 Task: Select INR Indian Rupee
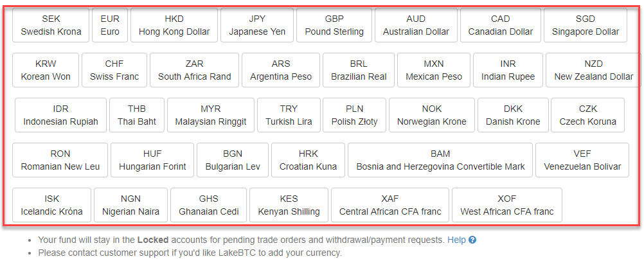point(508,70)
